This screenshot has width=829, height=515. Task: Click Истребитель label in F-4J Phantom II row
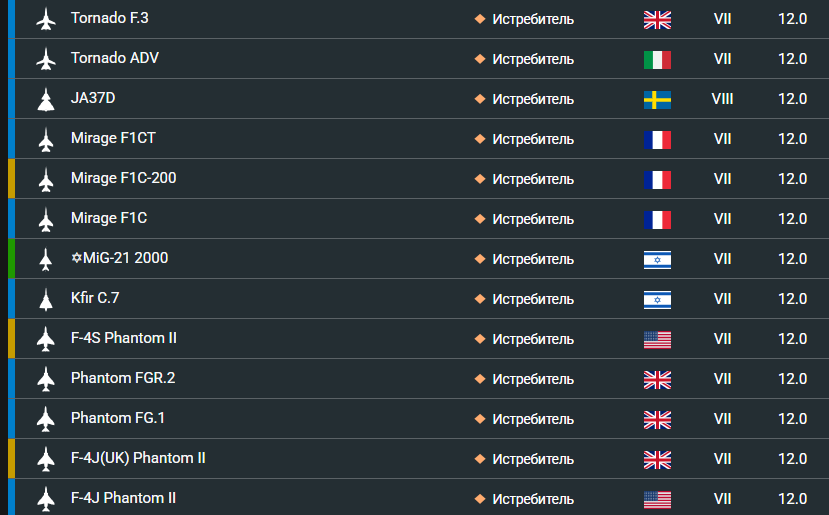(x=533, y=499)
